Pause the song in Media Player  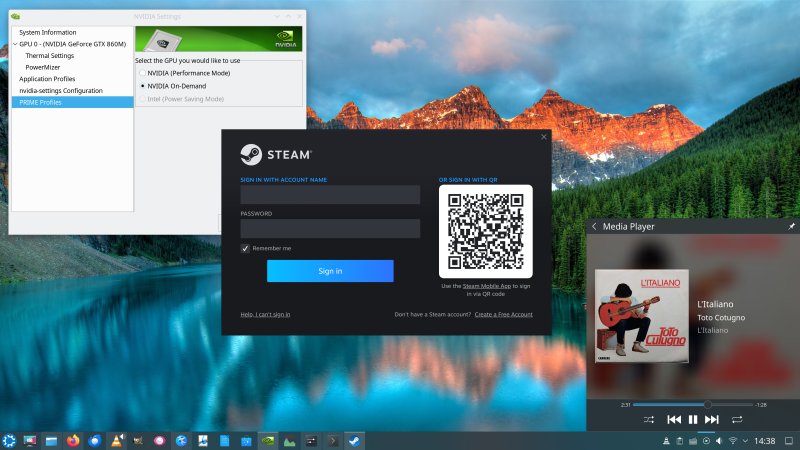tap(693, 420)
